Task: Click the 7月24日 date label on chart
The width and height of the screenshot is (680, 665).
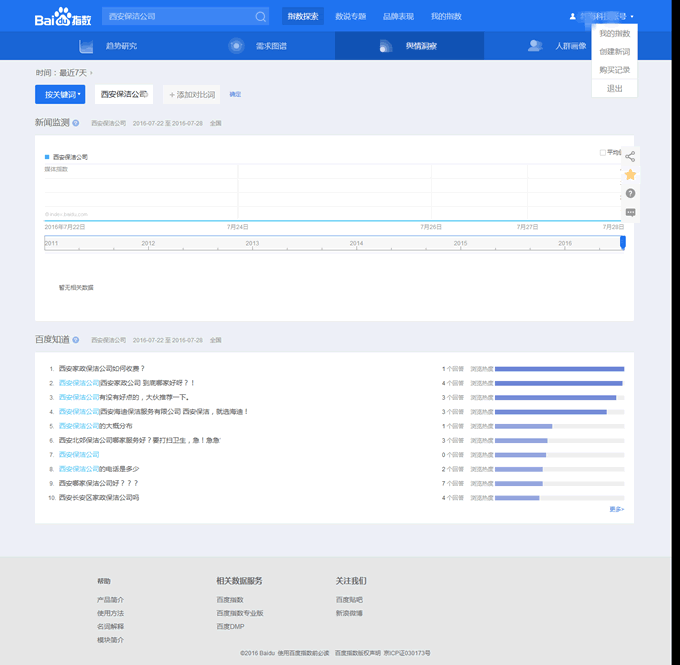Action: (x=238, y=227)
